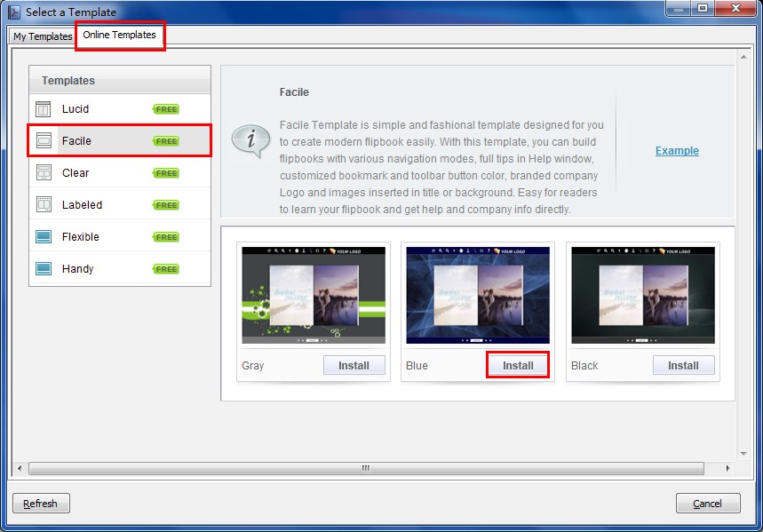Install the Gray theme
This screenshot has height=532, width=763.
354,366
